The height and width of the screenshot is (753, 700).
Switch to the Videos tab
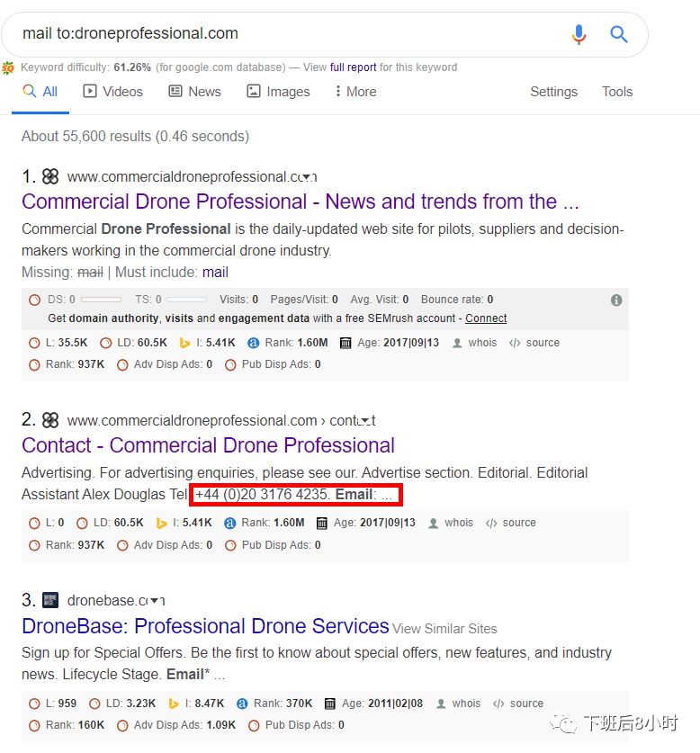coord(112,91)
